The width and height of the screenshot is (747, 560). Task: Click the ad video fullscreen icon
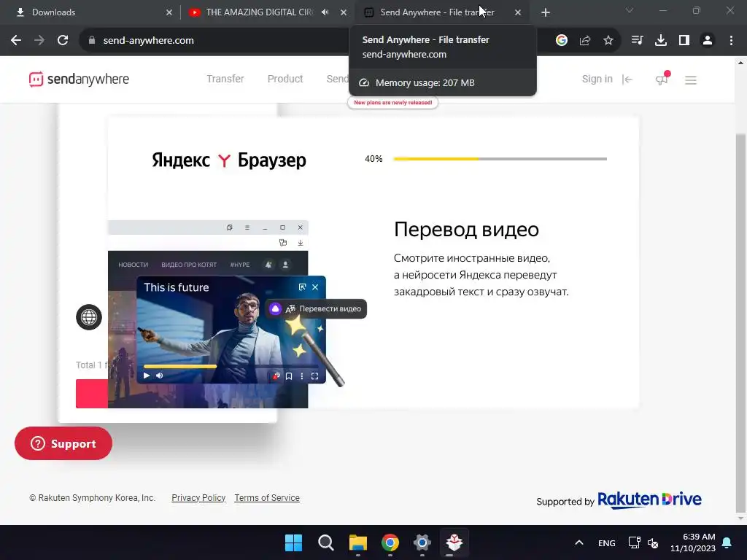[315, 376]
